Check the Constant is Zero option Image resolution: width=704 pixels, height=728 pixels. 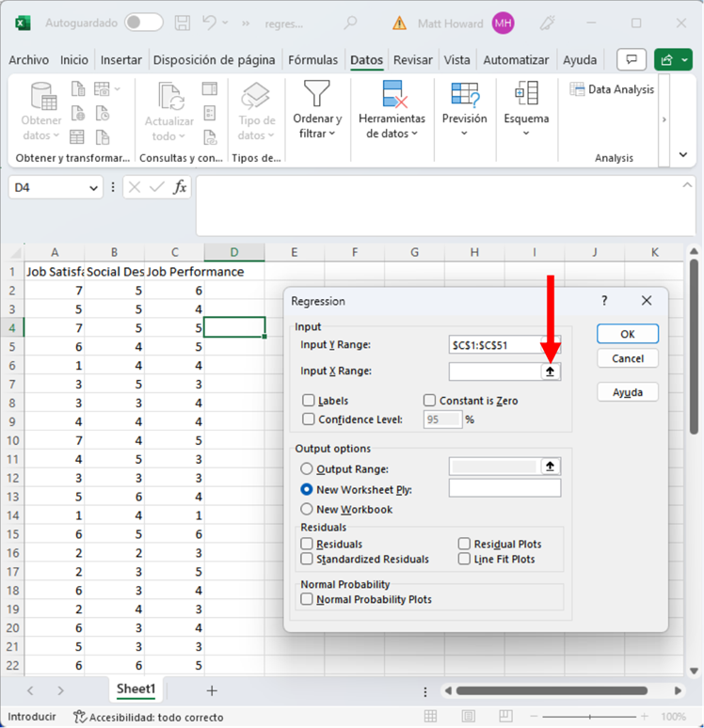click(429, 401)
